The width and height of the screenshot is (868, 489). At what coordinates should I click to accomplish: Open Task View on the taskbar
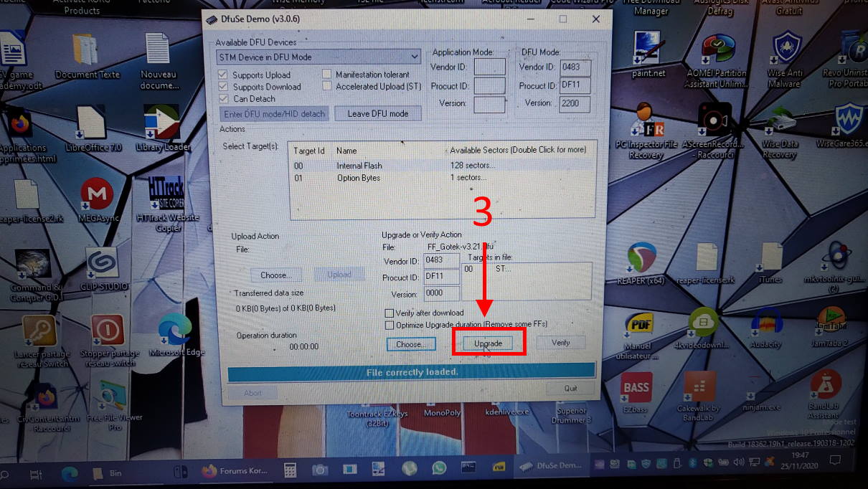click(x=34, y=473)
